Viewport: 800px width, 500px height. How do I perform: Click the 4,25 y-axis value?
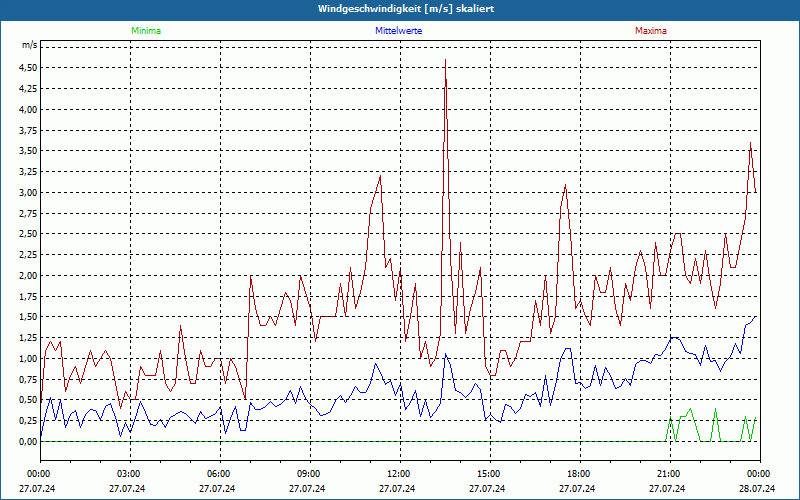28,89
